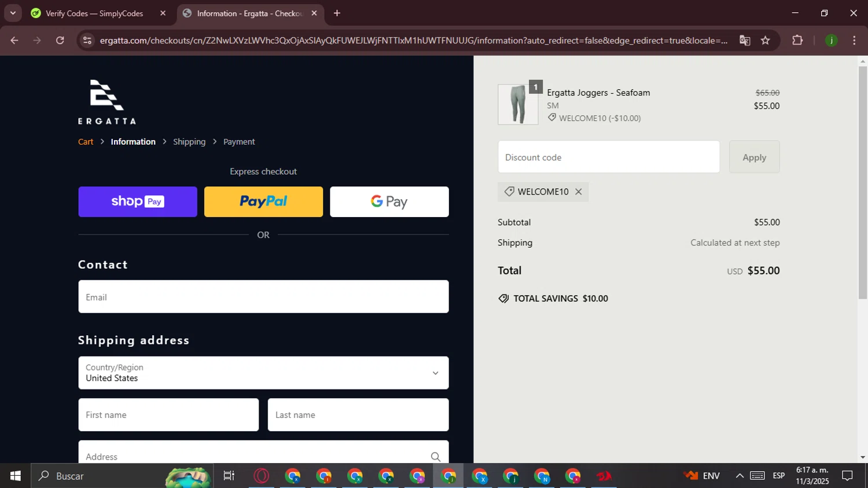Open the notifications center icon
Screen dimensions: 868x488
coord(847,476)
